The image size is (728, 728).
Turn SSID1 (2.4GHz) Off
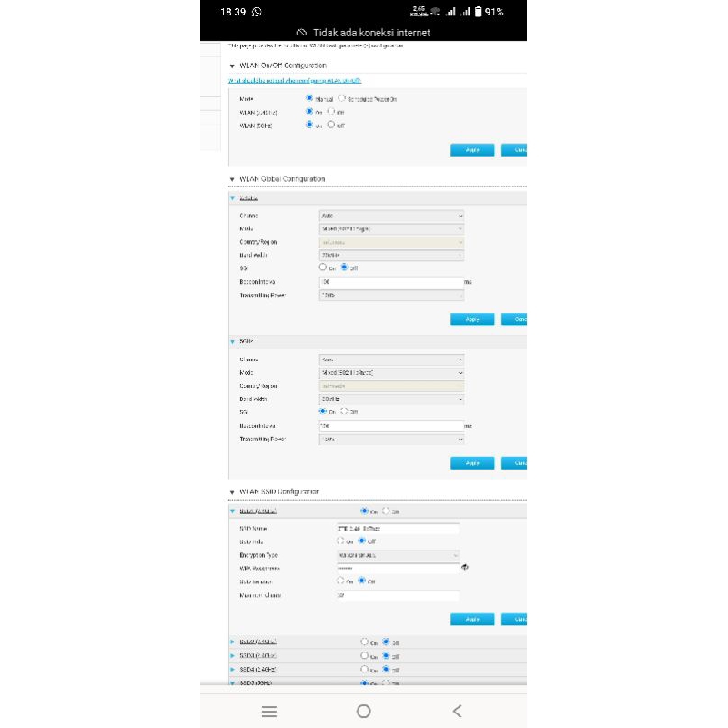[x=386, y=511]
